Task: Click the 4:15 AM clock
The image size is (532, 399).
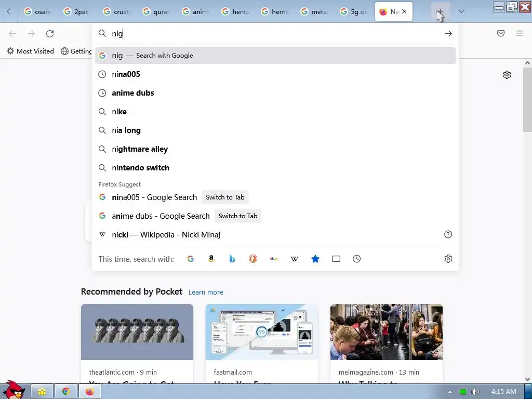Action: [503, 392]
